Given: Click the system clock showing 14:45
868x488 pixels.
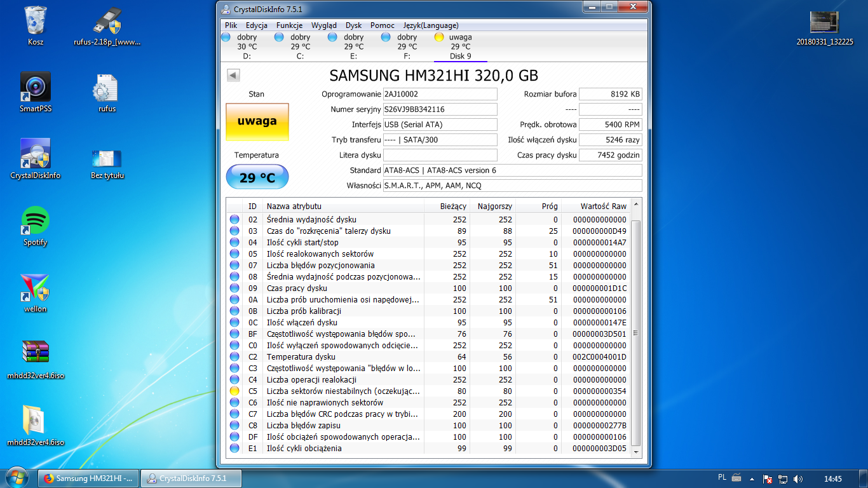Looking at the screenshot, I should (832, 478).
